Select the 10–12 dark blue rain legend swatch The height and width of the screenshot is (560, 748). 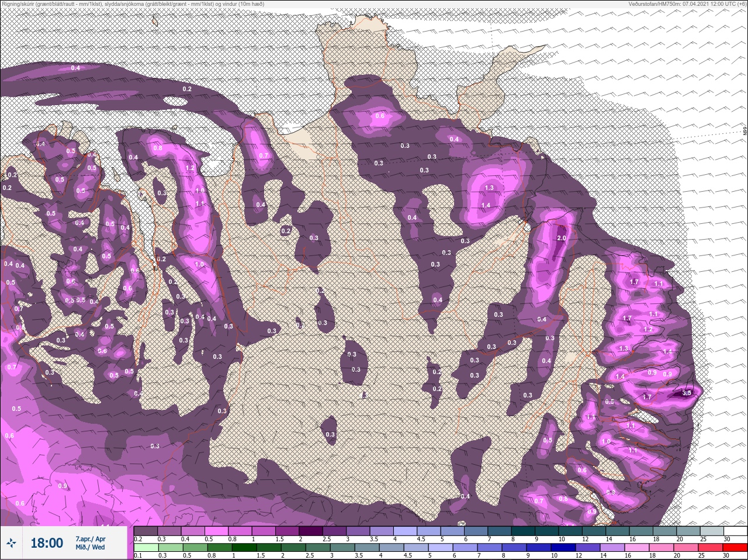(563, 548)
